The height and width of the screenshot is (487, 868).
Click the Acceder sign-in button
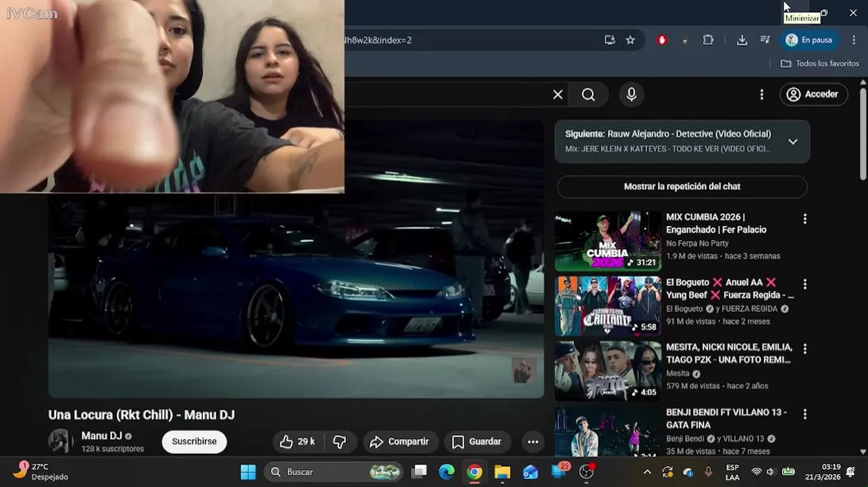click(x=813, y=95)
